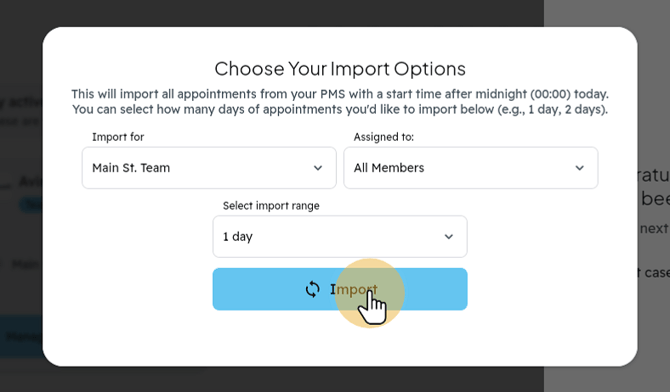Open the All Members dropdown

tap(470, 168)
